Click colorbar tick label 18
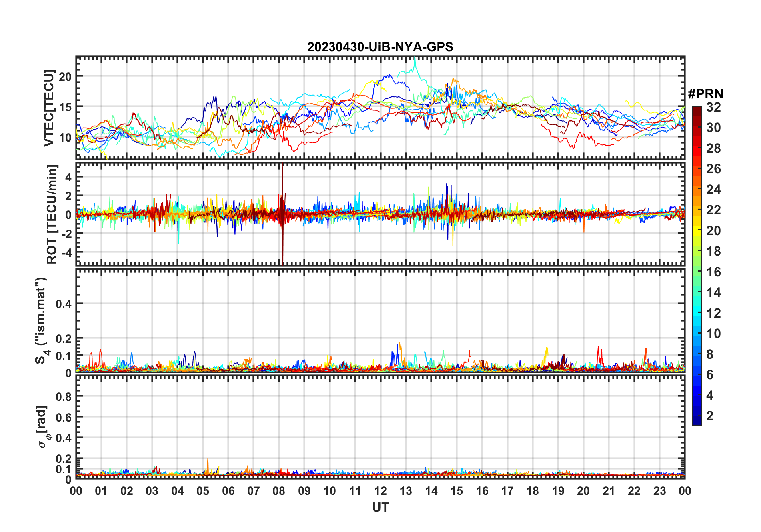761x532 pixels. point(713,251)
